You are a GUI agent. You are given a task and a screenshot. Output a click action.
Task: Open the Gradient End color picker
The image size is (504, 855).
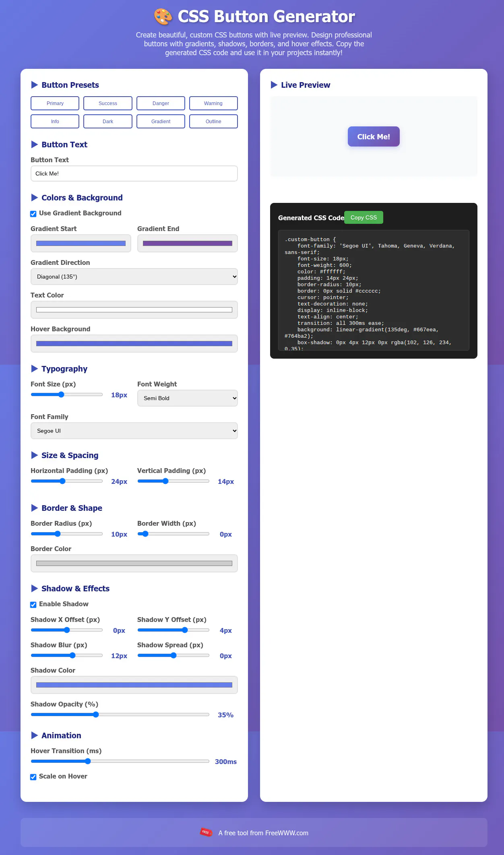(187, 243)
